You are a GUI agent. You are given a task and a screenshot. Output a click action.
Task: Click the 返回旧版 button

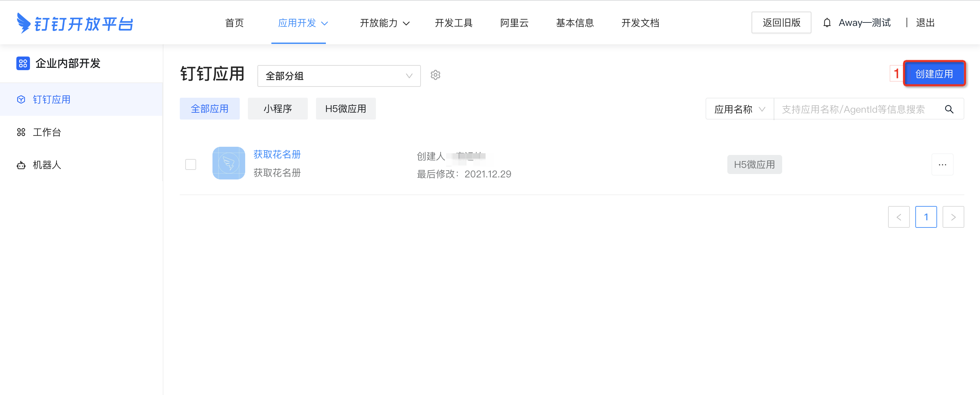click(x=781, y=22)
